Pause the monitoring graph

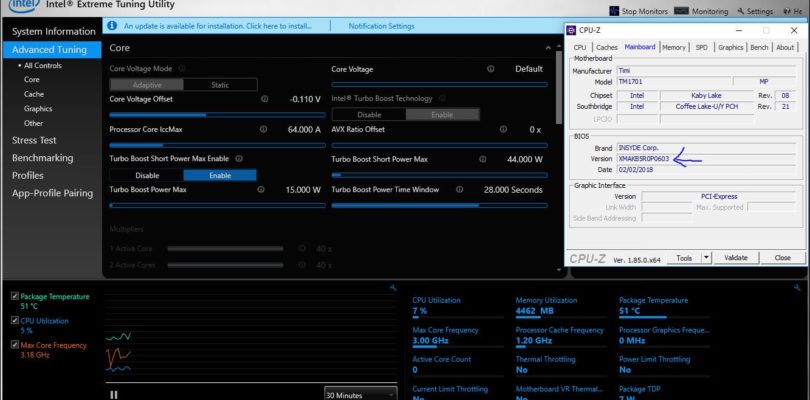pos(114,394)
